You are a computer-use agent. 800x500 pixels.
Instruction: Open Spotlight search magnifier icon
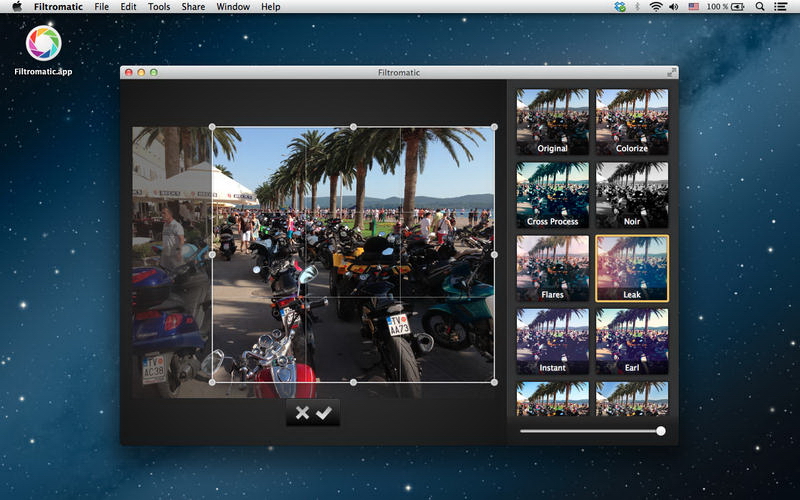click(x=760, y=7)
